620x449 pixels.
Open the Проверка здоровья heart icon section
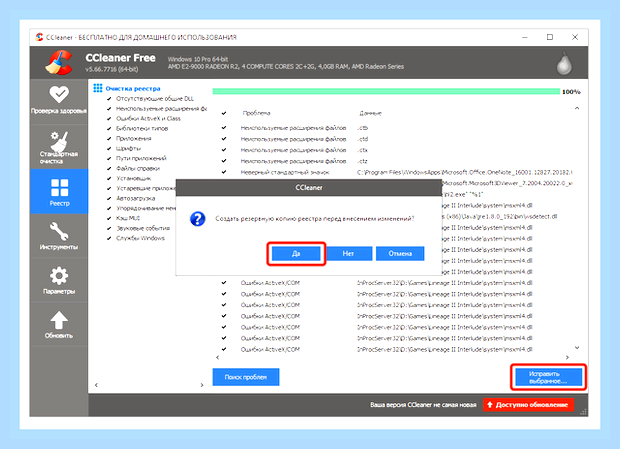point(59,94)
